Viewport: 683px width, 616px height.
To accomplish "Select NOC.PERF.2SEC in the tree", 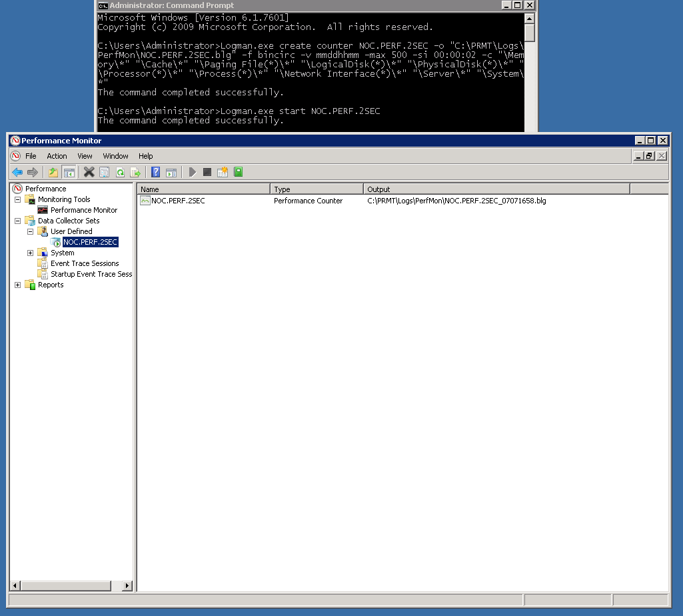I will [90, 242].
